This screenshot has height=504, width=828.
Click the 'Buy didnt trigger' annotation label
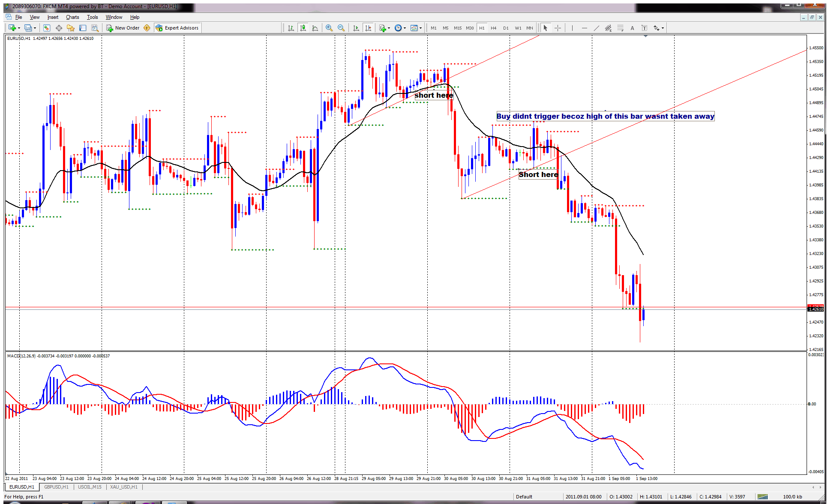605,116
